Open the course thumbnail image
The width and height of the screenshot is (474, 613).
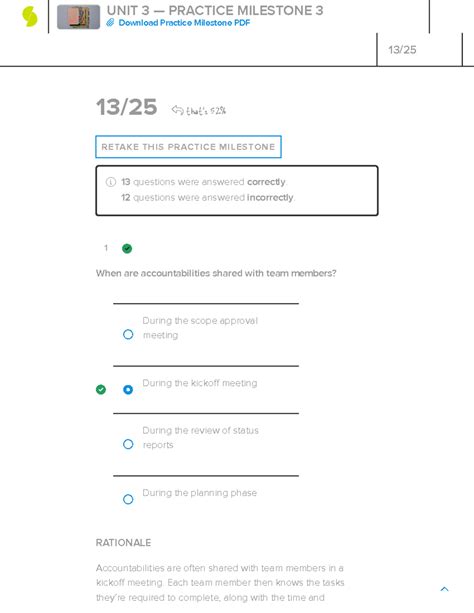pos(78,17)
